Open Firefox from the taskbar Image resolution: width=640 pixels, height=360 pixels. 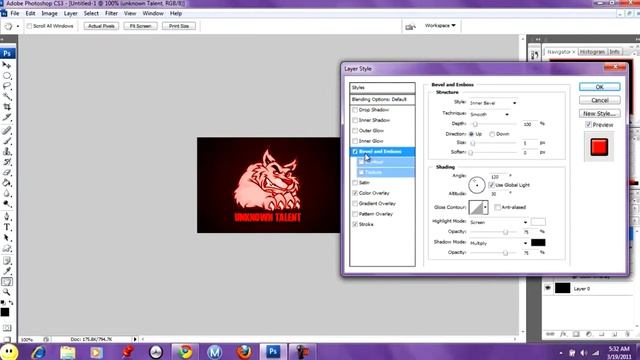[x=244, y=352]
